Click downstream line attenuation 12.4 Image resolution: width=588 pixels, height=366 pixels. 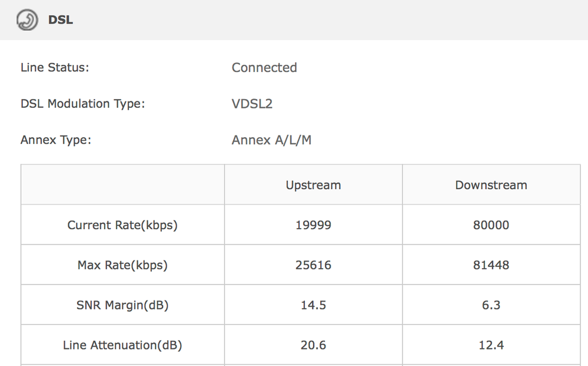pos(491,345)
